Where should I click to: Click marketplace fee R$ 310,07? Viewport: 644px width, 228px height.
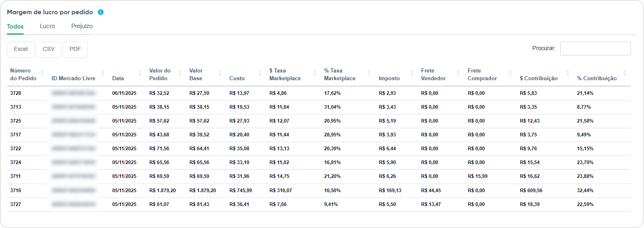(x=280, y=191)
